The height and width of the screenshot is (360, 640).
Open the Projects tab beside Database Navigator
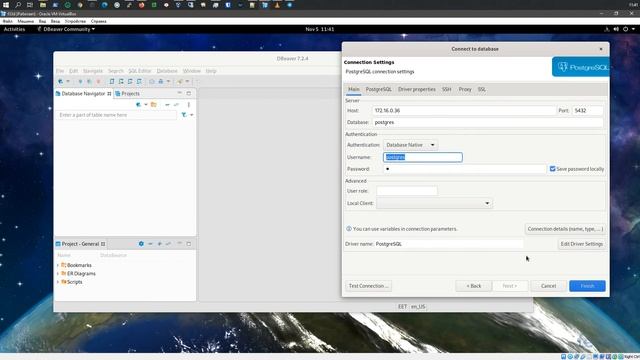[127, 93]
